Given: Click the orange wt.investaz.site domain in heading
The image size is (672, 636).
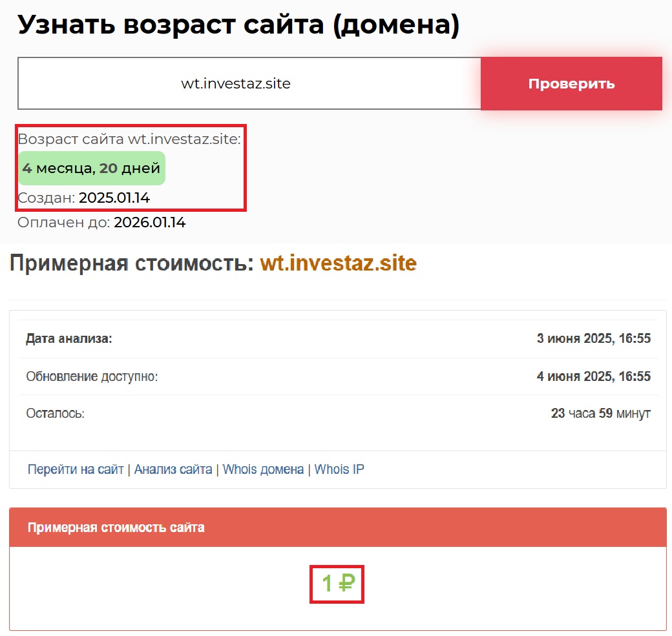Looking at the screenshot, I should pos(338,263).
